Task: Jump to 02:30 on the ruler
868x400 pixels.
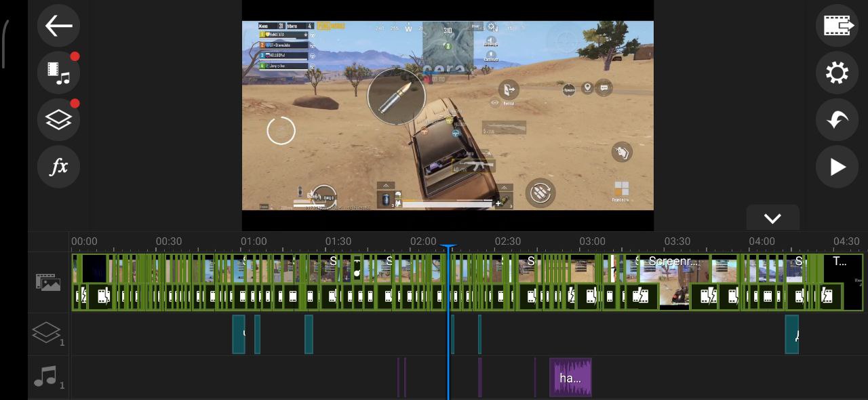Action: tap(508, 241)
